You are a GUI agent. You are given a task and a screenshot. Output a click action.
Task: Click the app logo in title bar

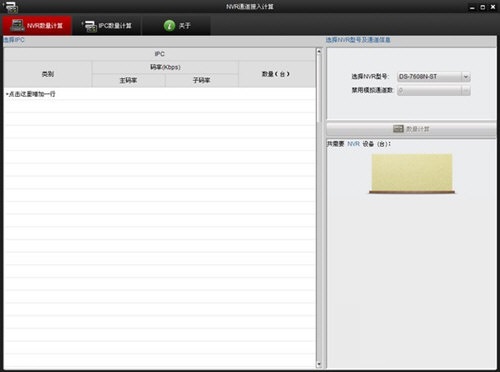pyautogui.click(x=10, y=7)
